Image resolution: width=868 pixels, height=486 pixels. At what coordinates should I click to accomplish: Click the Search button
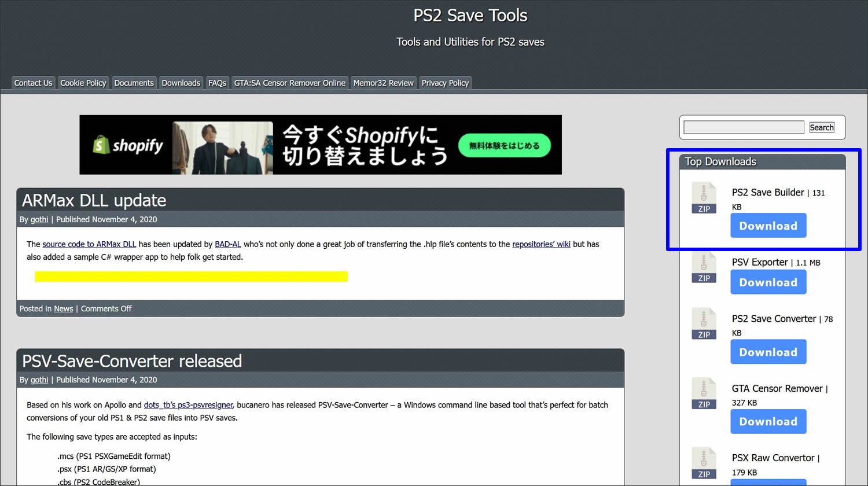coord(821,127)
